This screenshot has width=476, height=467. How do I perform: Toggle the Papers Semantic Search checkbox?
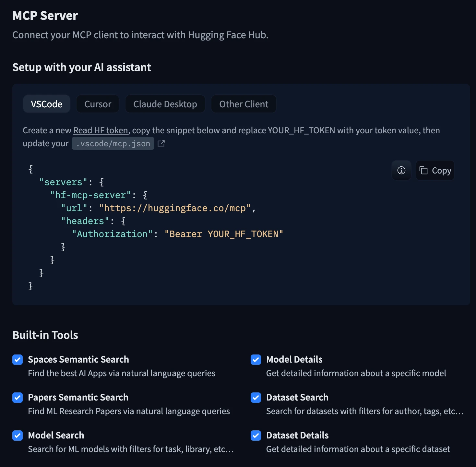point(18,398)
